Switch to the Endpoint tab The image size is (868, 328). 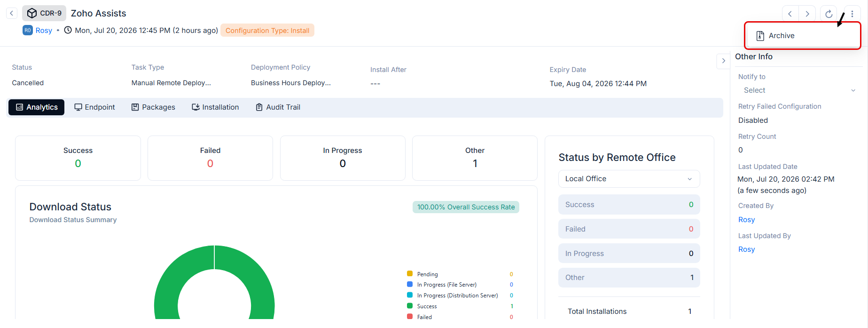[x=94, y=107]
